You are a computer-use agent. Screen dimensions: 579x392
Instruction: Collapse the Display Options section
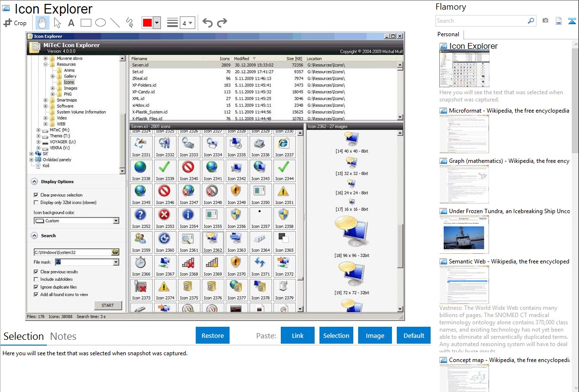[34, 182]
